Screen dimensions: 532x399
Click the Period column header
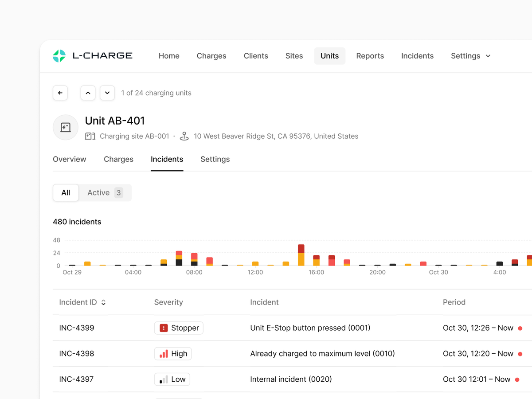click(454, 302)
